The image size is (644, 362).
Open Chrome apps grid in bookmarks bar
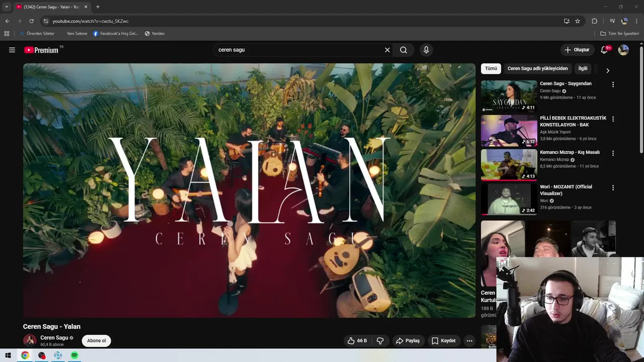tap(7, 34)
